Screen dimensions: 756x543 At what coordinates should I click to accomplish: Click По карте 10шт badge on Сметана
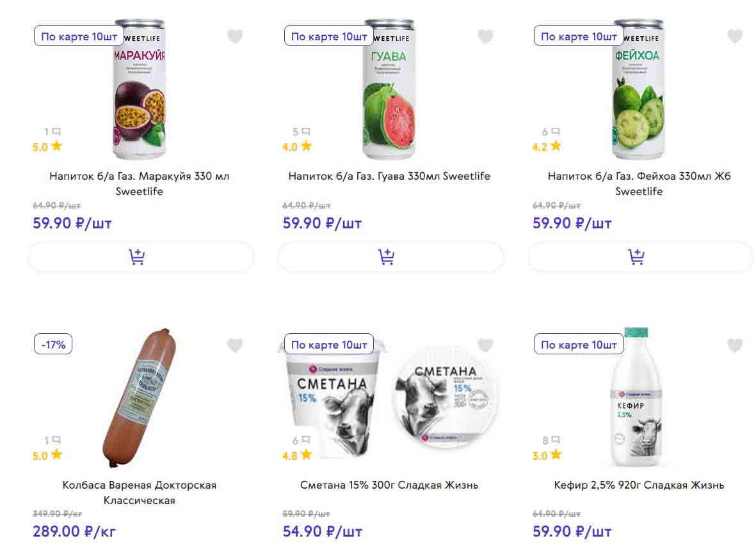click(328, 345)
